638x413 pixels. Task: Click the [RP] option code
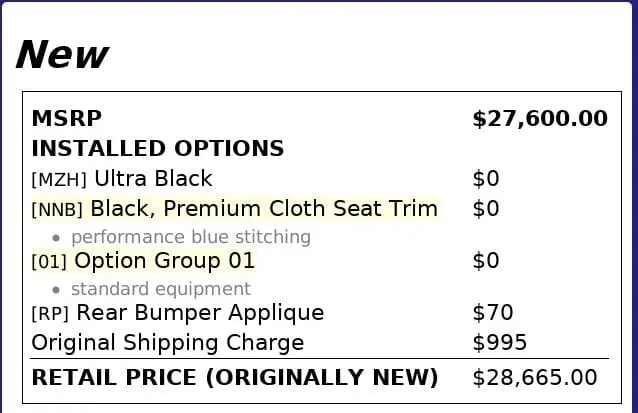point(51,314)
